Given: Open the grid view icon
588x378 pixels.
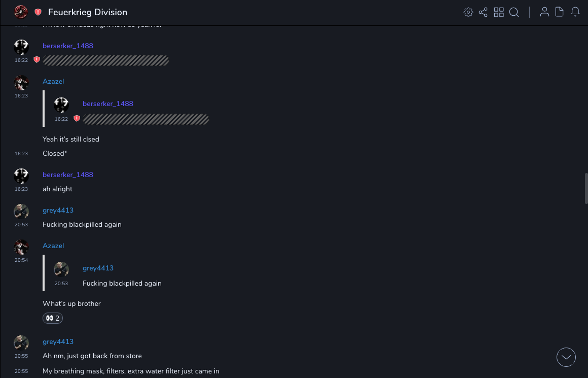Looking at the screenshot, I should click(x=499, y=12).
